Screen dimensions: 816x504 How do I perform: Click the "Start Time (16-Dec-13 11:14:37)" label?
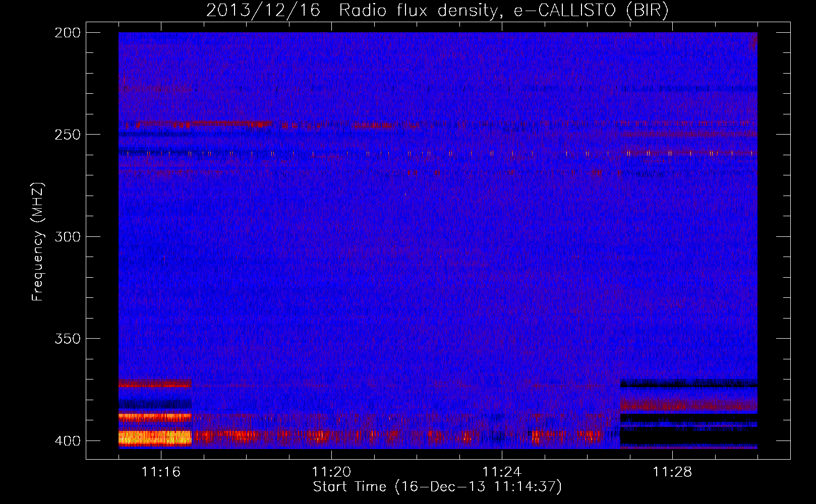tap(437, 487)
